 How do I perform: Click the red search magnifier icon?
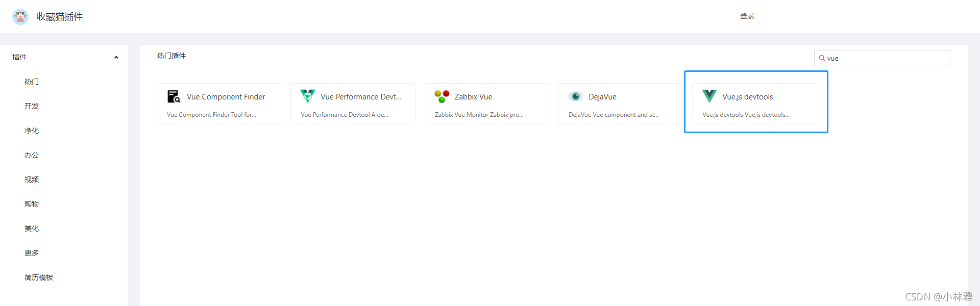822,58
